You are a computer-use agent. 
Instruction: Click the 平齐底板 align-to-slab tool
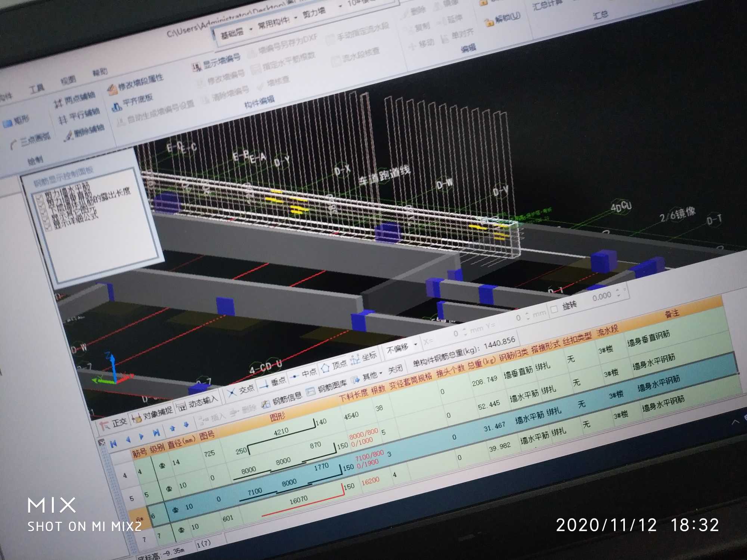(133, 103)
